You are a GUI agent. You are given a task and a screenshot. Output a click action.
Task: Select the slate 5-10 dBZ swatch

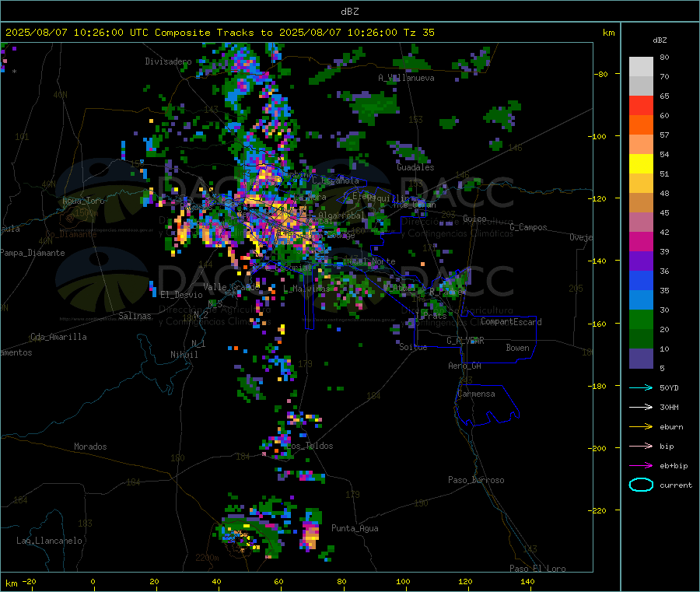(x=641, y=359)
